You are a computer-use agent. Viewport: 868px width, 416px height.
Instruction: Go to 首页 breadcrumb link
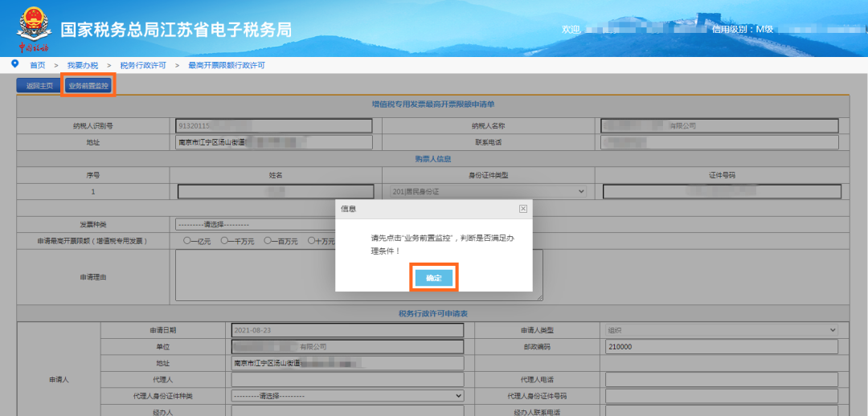click(38, 65)
